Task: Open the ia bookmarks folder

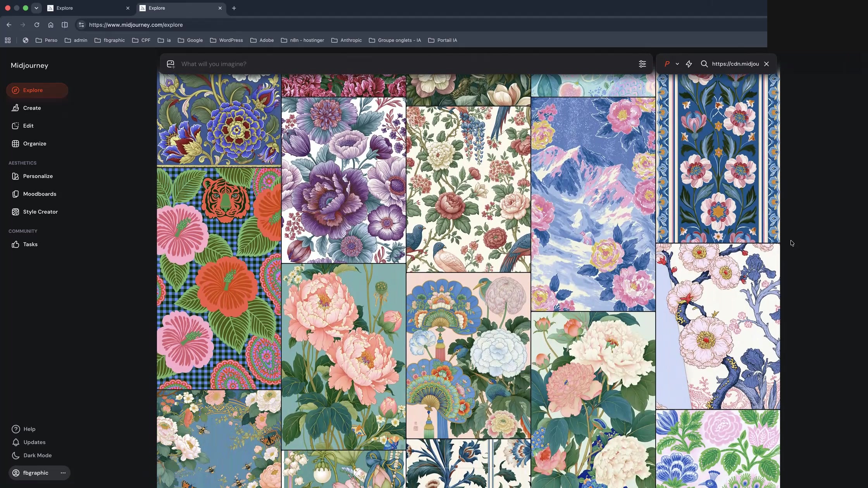Action: (164, 40)
